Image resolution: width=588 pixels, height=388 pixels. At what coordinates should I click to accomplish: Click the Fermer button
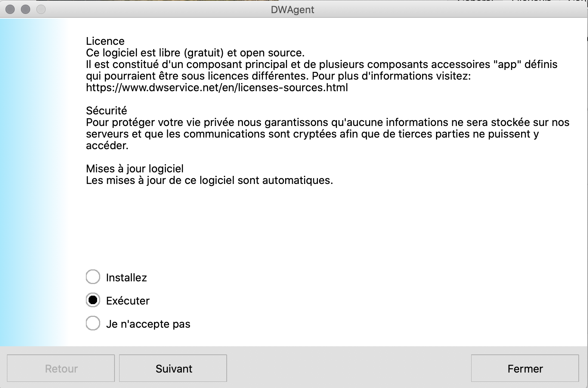coord(525,368)
